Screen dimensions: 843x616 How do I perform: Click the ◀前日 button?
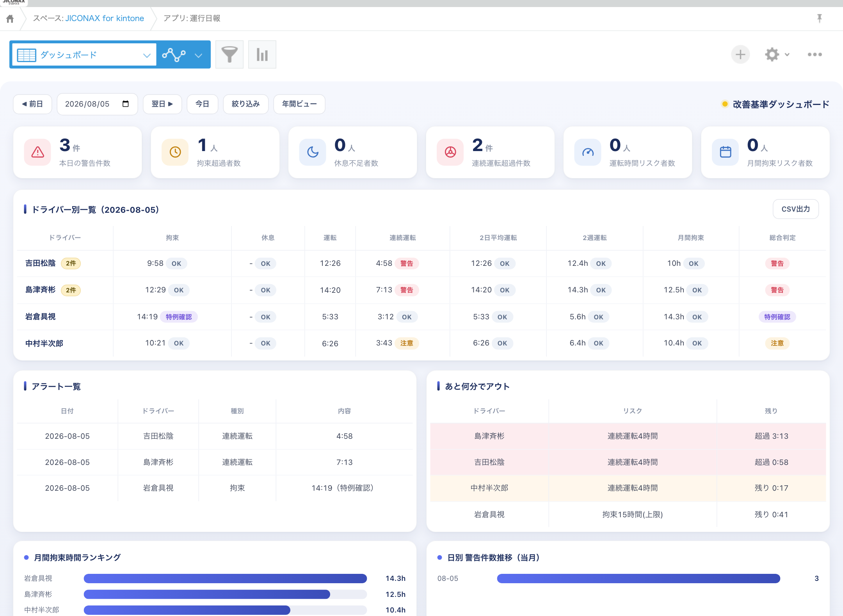[32, 104]
